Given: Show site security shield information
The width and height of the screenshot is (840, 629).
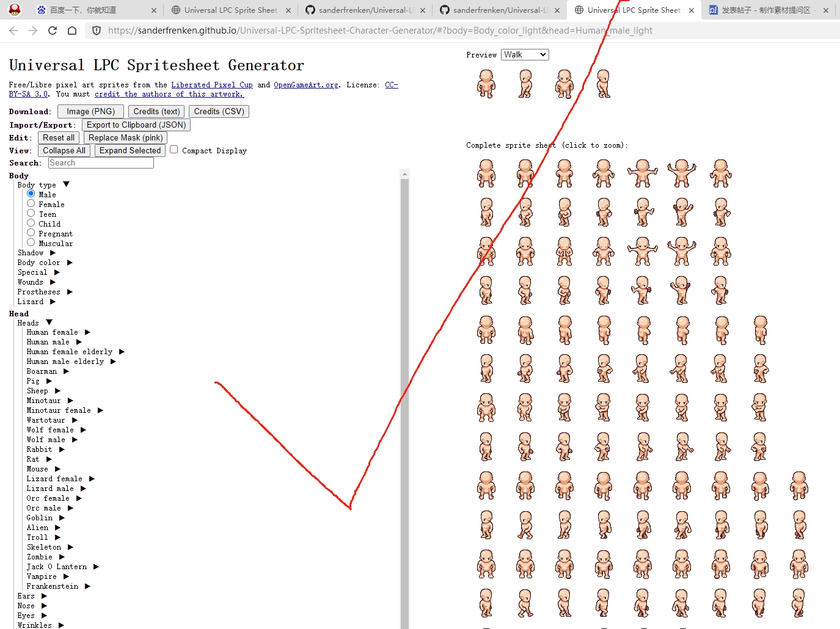Looking at the screenshot, I should click(97, 31).
